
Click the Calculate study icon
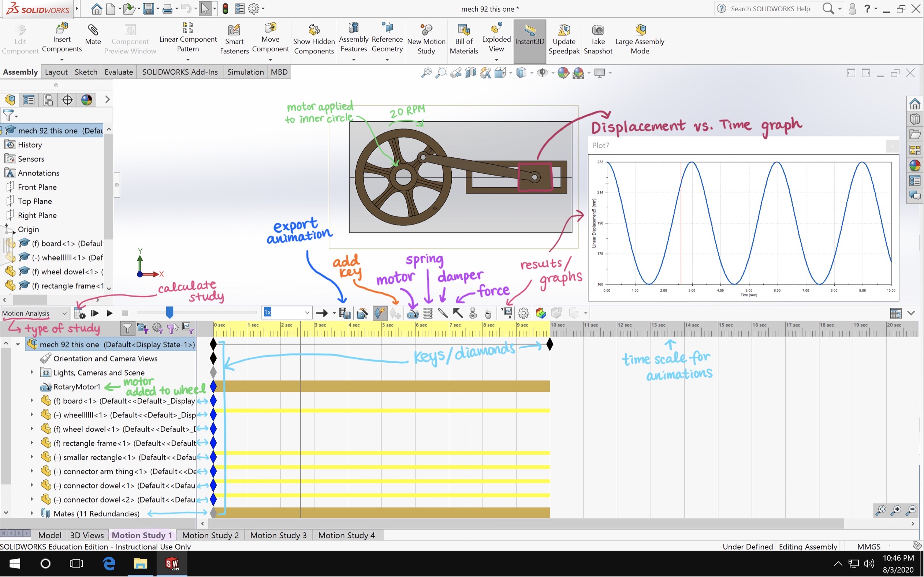79,313
